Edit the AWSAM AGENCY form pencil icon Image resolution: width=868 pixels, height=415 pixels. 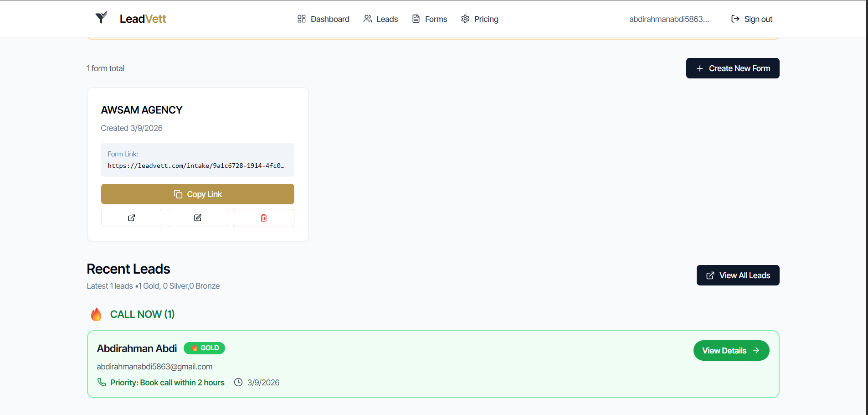197,218
